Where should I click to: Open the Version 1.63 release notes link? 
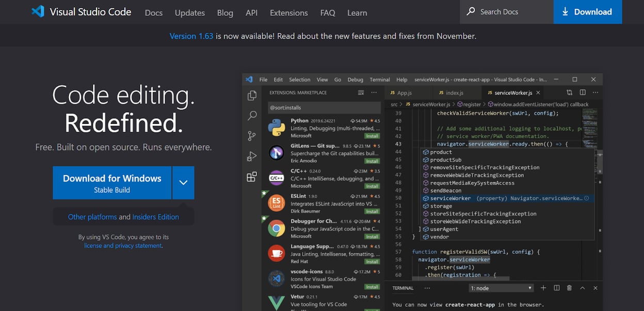[x=191, y=36]
